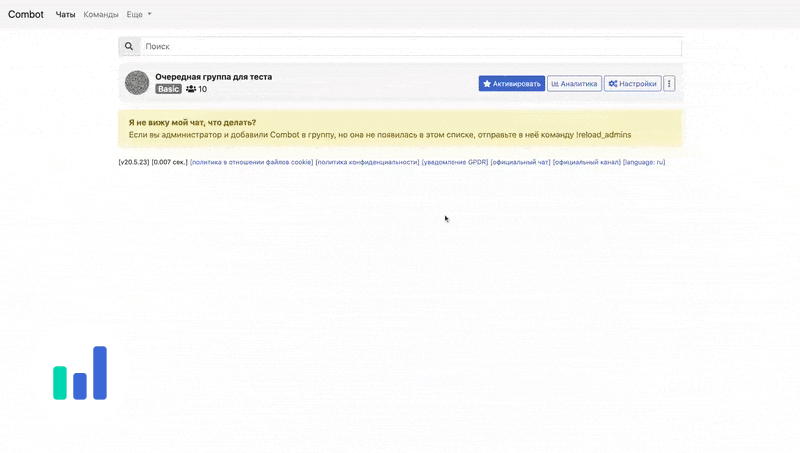Open Настройки for the group
The width and height of the screenshot is (800, 453).
(633, 84)
